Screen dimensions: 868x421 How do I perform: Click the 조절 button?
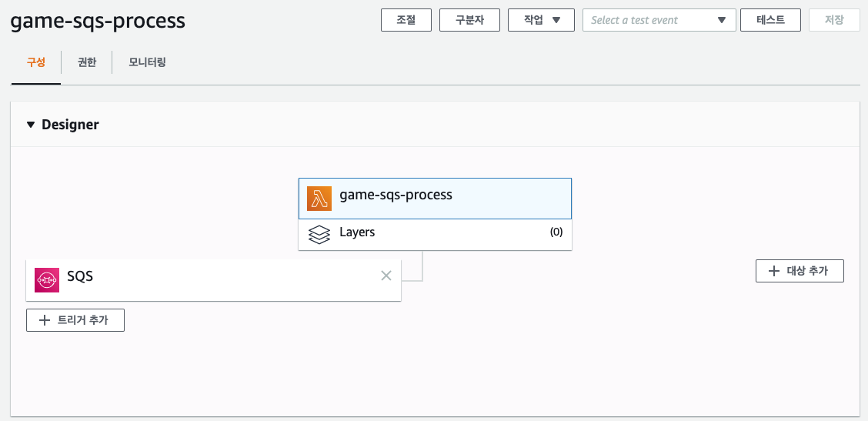pyautogui.click(x=406, y=20)
